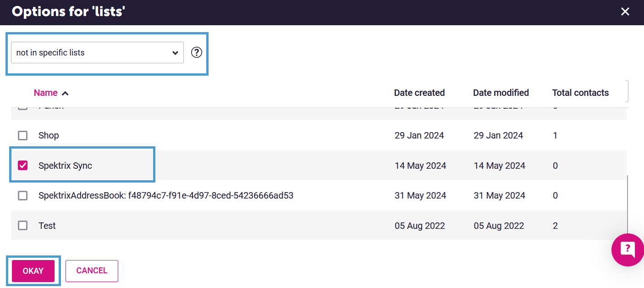The width and height of the screenshot is (644, 288).
Task: Click the total contacts value 1 for Shop
Action: point(555,136)
